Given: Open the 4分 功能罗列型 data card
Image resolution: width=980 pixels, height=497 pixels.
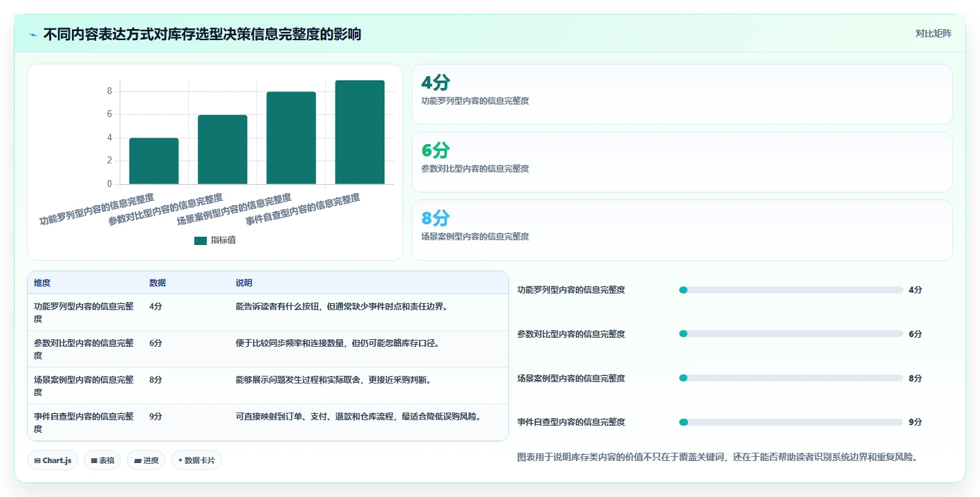Looking at the screenshot, I should coord(682,94).
